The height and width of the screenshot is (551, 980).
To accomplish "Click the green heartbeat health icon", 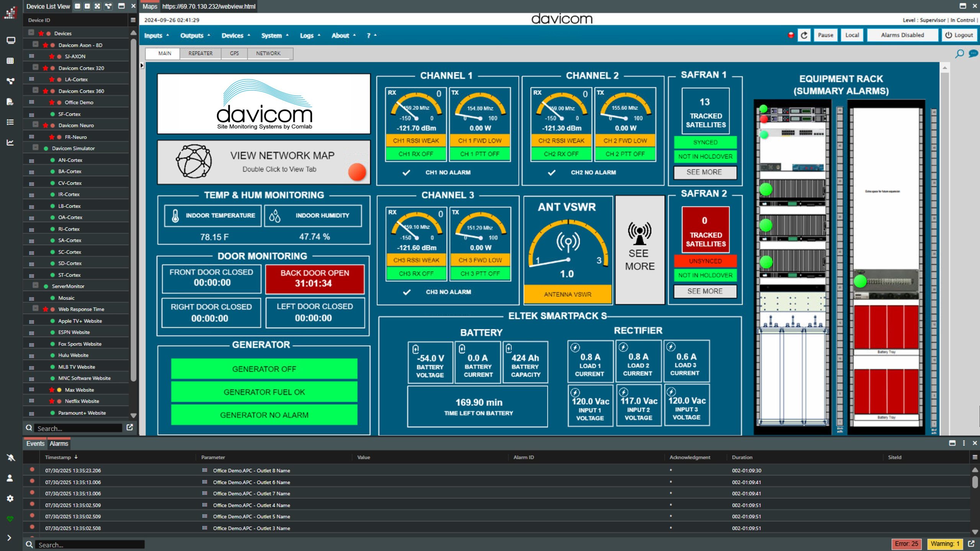I will pyautogui.click(x=10, y=519).
